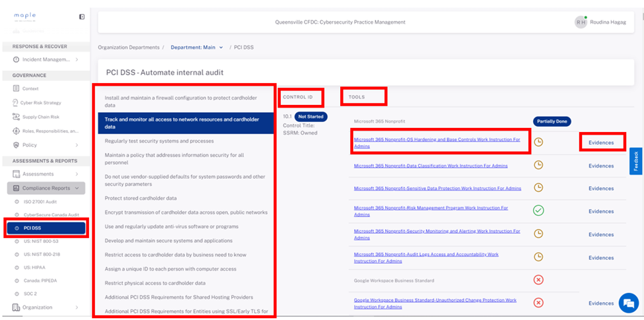Collapse the sidebar with the toggle icon
Image resolution: width=644 pixels, height=320 pixels.
tap(82, 16)
